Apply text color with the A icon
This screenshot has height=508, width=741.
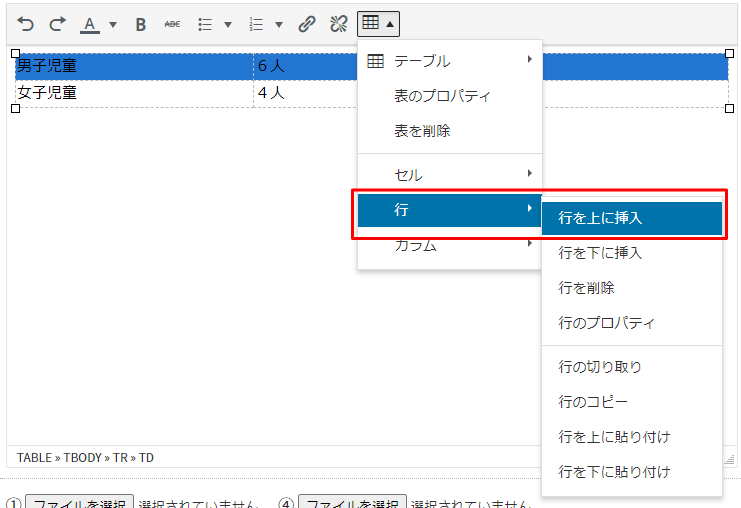tap(90, 24)
